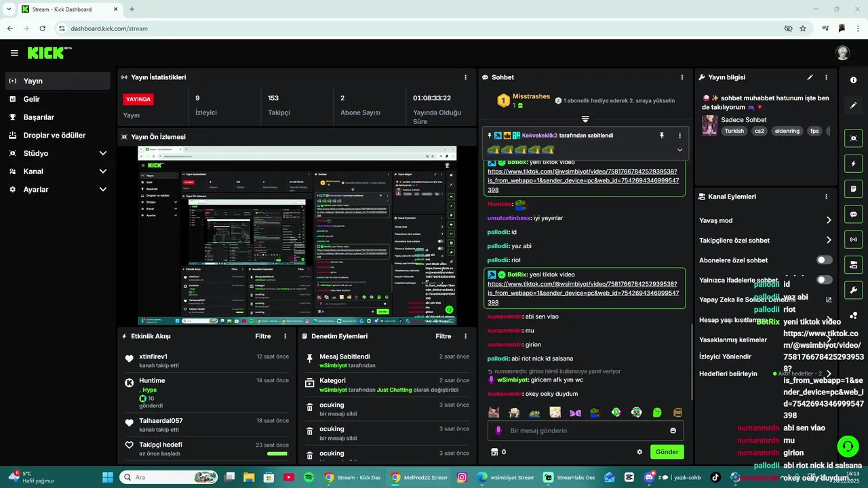Screen dimensions: 868x488
Task: Toggle the channel actions icon in right rail
Action: pos(853,264)
